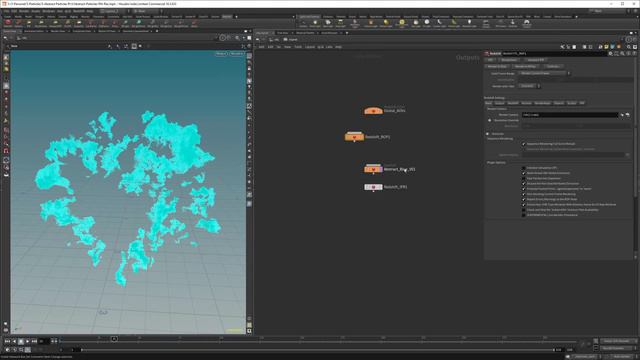Open the Render with Take dropdown

click(529, 86)
